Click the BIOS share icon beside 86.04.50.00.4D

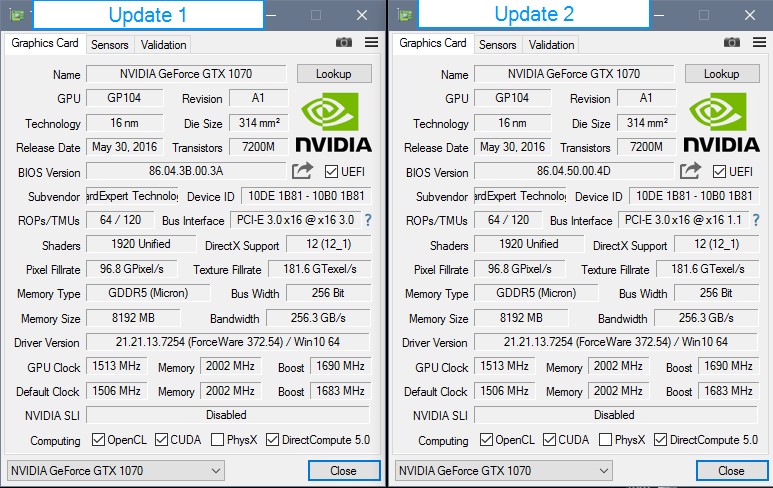click(x=690, y=171)
